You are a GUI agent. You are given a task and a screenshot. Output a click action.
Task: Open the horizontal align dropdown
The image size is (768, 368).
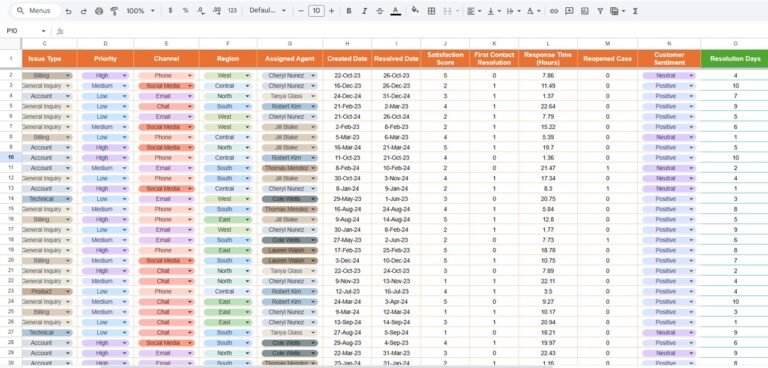coord(473,11)
